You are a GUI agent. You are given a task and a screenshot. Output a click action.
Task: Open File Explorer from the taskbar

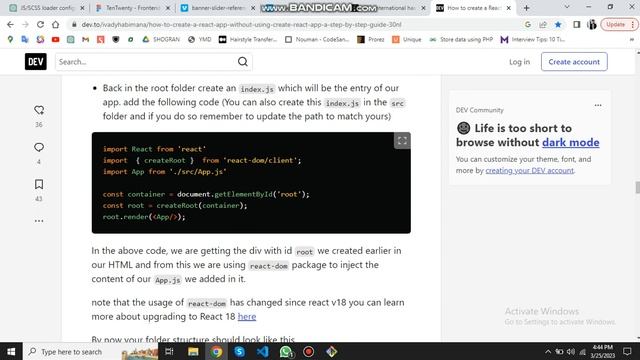click(x=193, y=351)
